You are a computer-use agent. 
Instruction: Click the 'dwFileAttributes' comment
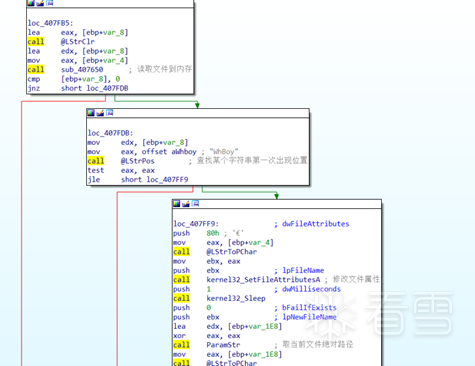[315, 224]
